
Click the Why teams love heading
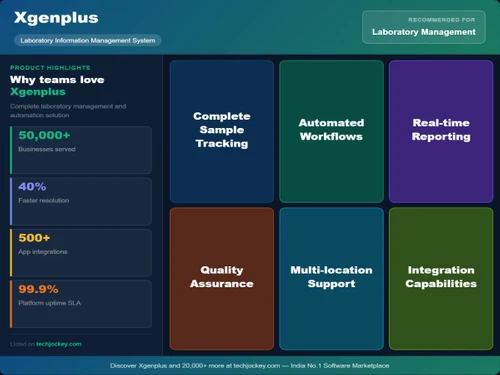57,80
